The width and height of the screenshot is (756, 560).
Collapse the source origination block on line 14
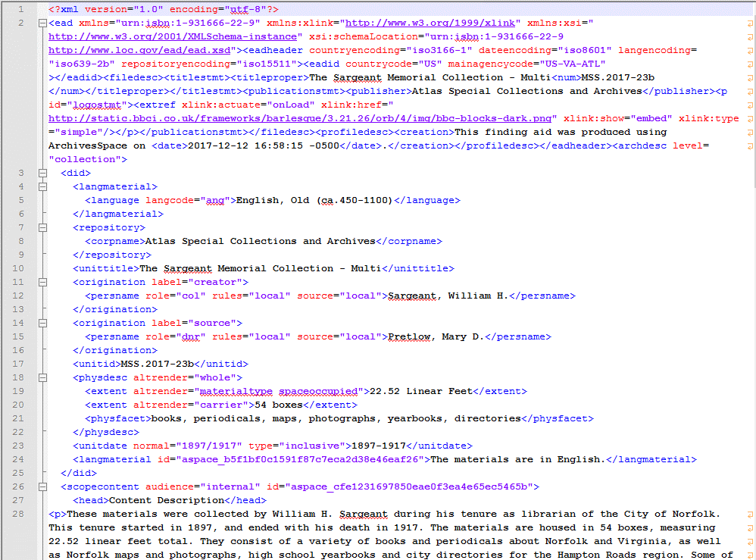[41, 324]
